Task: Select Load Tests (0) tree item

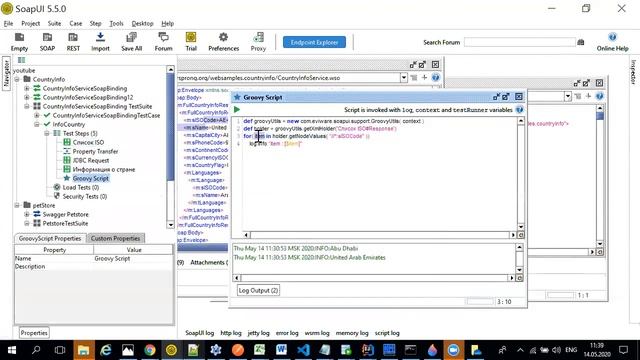Action: (x=81, y=187)
